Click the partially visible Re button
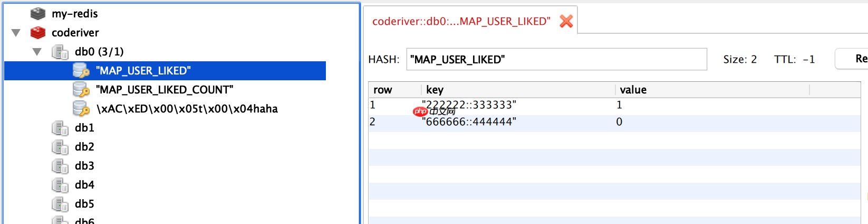Image resolution: width=868 pixels, height=224 pixels. click(x=852, y=59)
